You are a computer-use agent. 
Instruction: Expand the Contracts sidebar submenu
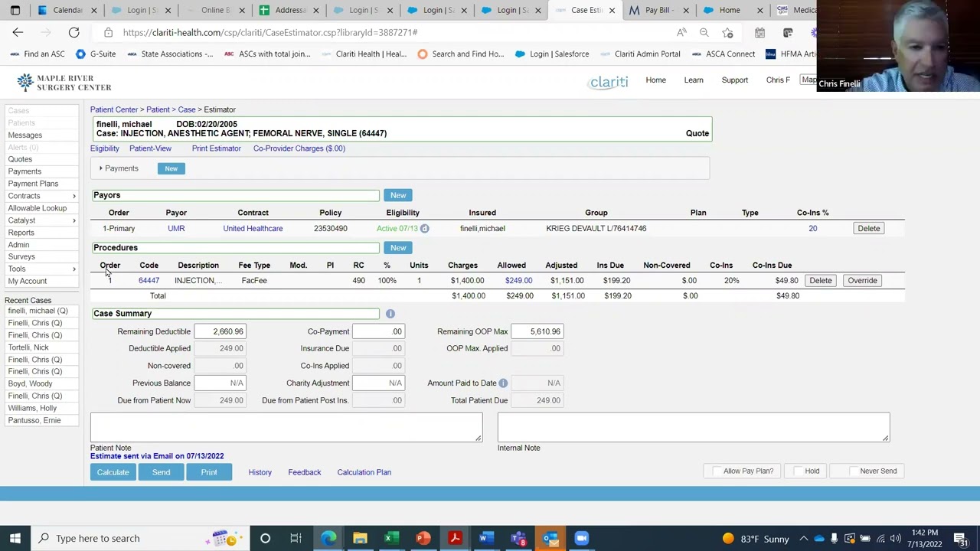[74, 196]
